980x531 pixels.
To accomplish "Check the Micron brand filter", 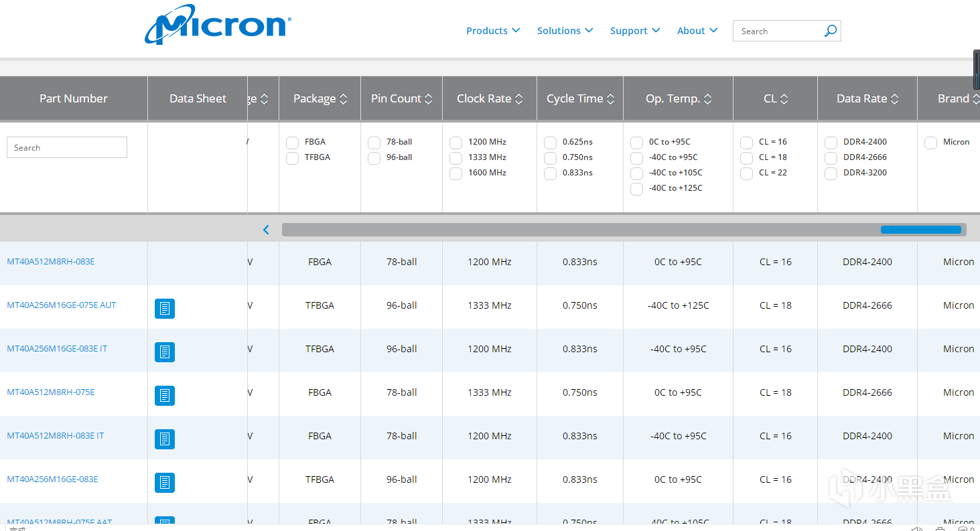I will click(930, 143).
